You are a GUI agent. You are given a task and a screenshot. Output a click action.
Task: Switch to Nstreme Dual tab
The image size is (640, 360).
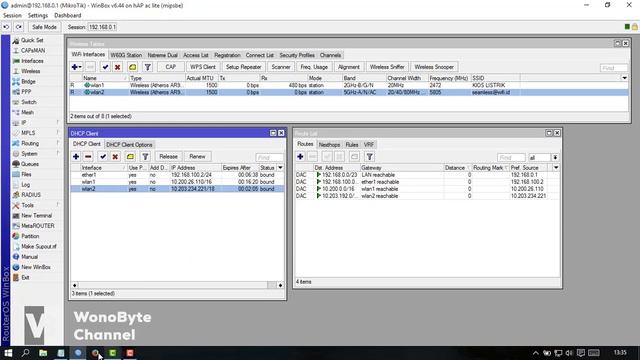162,55
